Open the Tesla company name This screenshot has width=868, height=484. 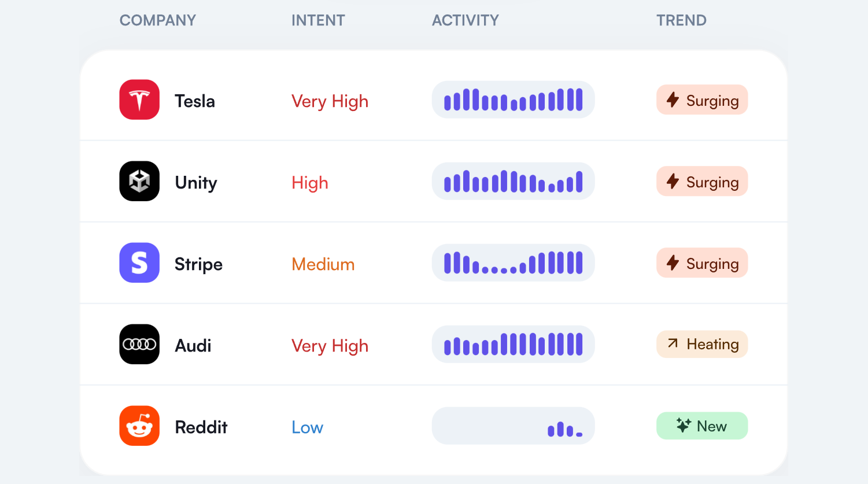point(195,101)
